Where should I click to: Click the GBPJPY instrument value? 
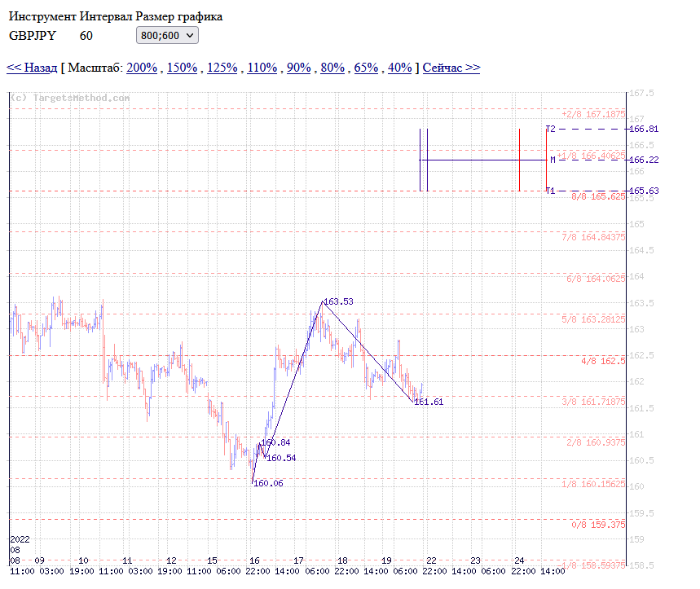point(33,36)
